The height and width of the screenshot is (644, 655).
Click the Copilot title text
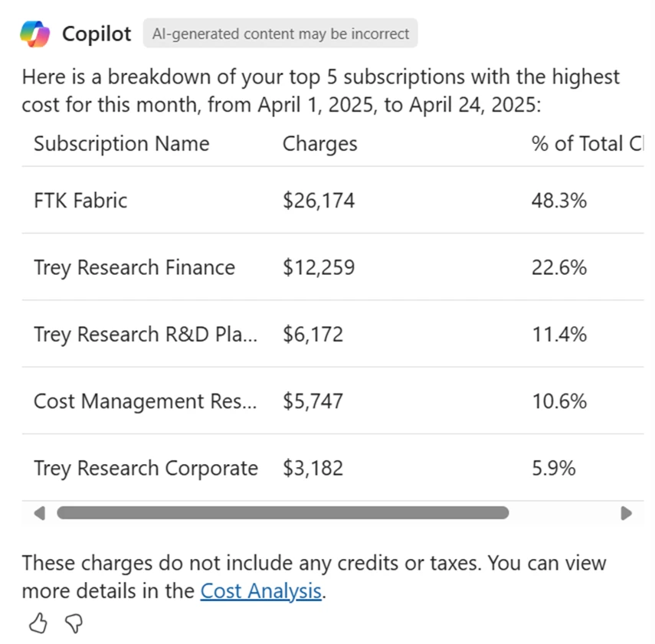(x=97, y=34)
